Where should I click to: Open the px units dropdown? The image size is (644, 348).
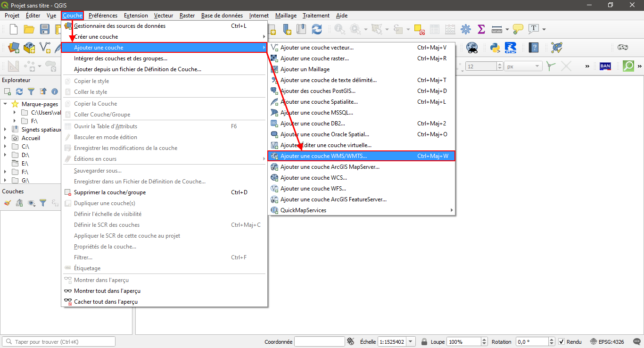(537, 66)
